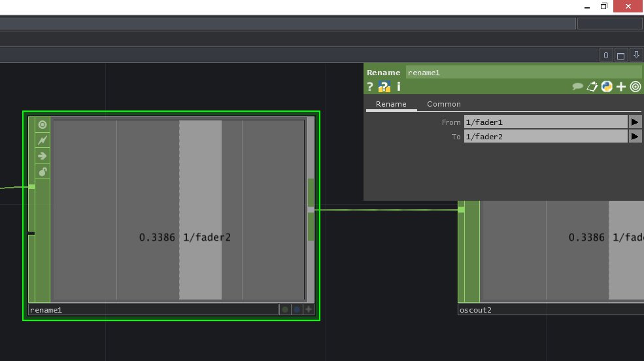Click the Python logo language icon

click(607, 86)
